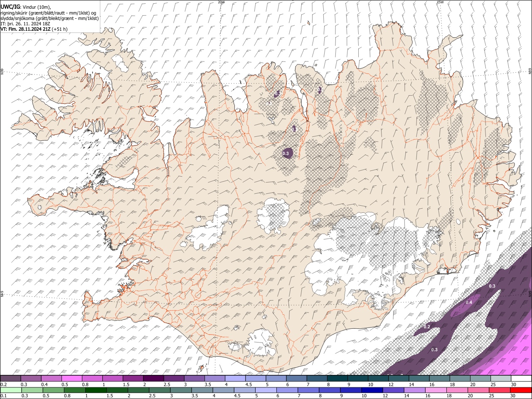
Task: Click the '20W' longitude label at top
Action: pos(221,2)
